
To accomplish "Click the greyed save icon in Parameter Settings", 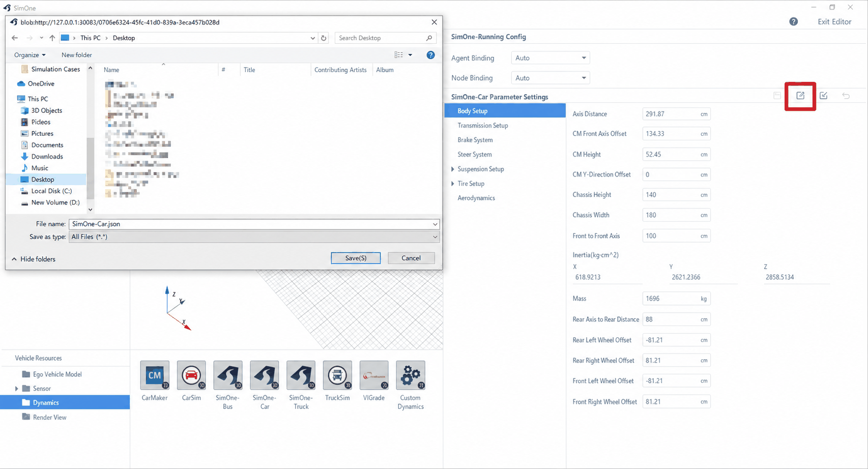I will 777,96.
